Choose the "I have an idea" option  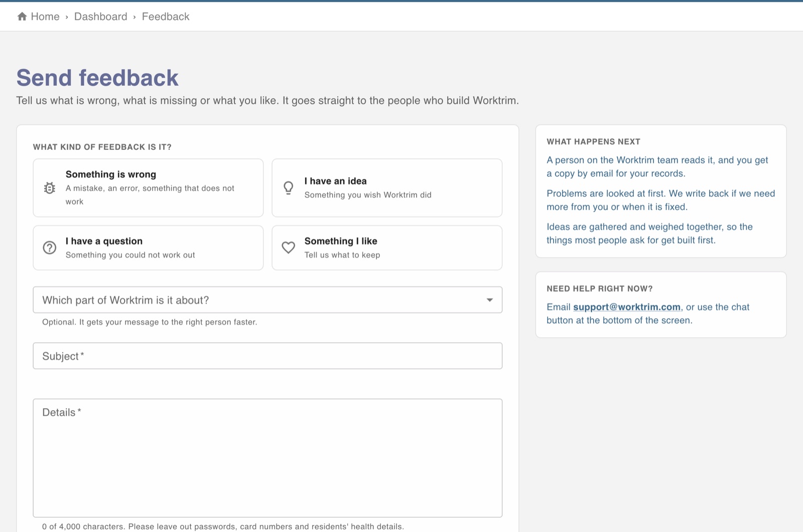point(387,188)
